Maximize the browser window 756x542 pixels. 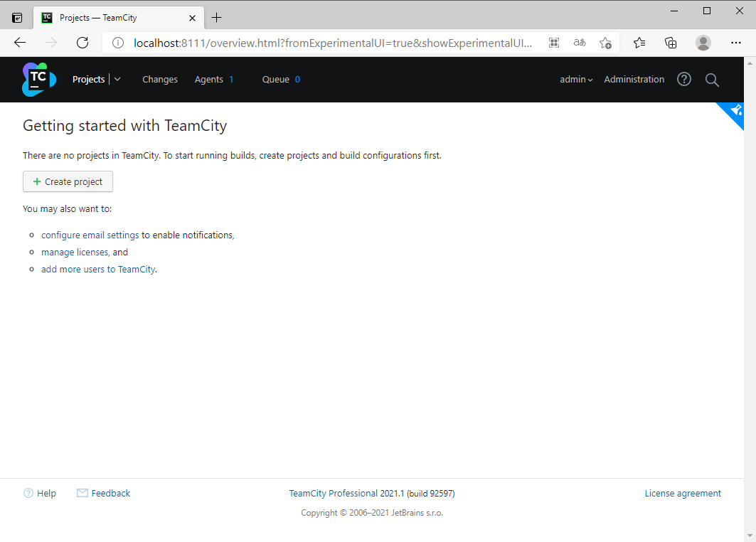[x=707, y=11]
